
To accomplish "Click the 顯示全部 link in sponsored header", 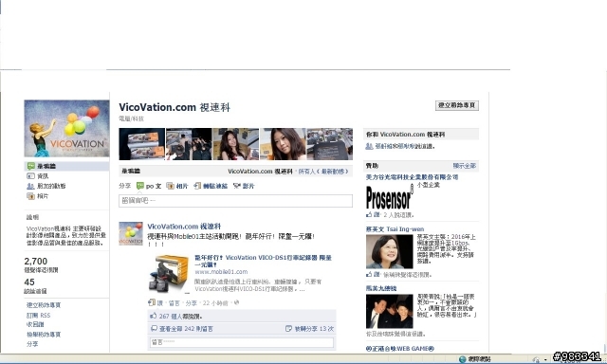I will click(x=465, y=166).
